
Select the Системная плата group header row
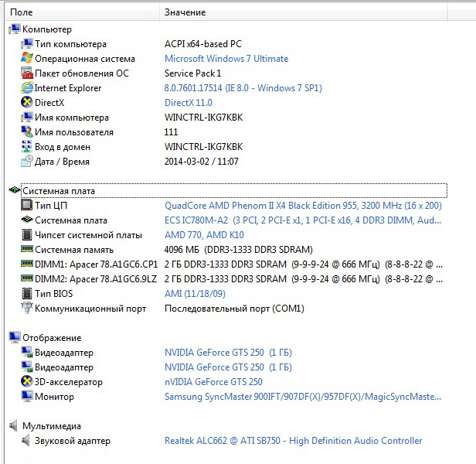click(233, 191)
